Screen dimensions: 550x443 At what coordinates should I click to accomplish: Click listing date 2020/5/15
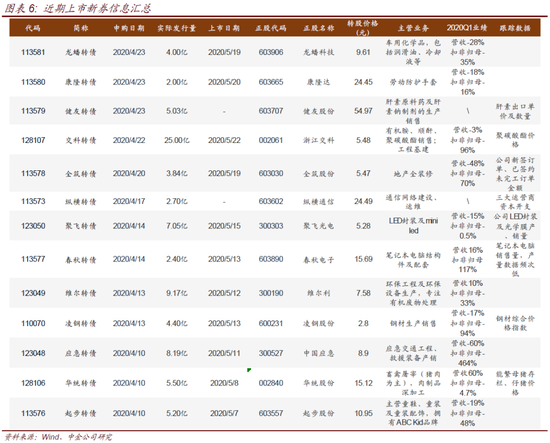tap(224, 226)
